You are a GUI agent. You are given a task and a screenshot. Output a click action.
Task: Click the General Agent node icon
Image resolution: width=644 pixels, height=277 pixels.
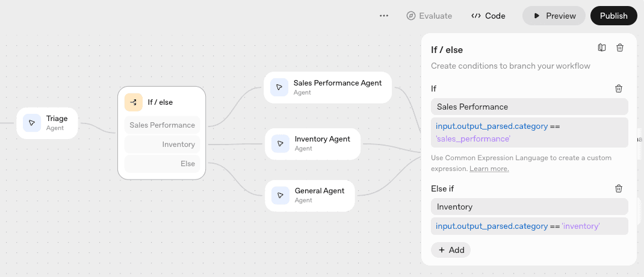click(x=280, y=195)
